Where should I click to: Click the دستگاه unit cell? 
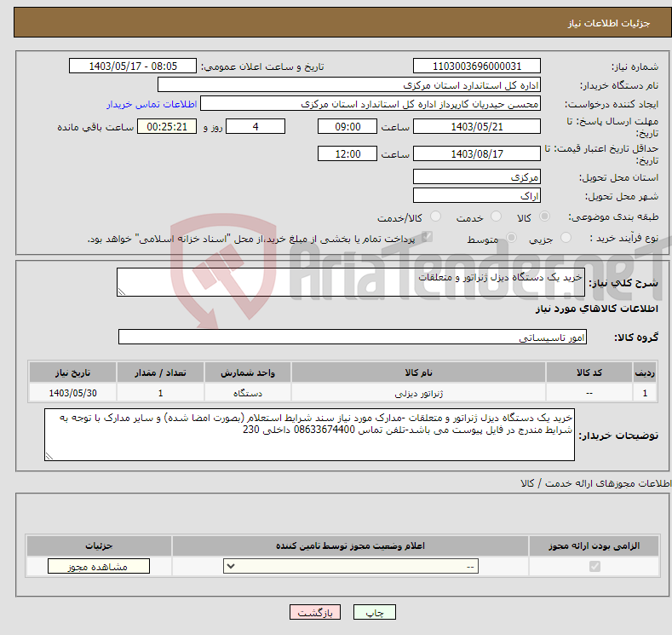pyautogui.click(x=248, y=393)
